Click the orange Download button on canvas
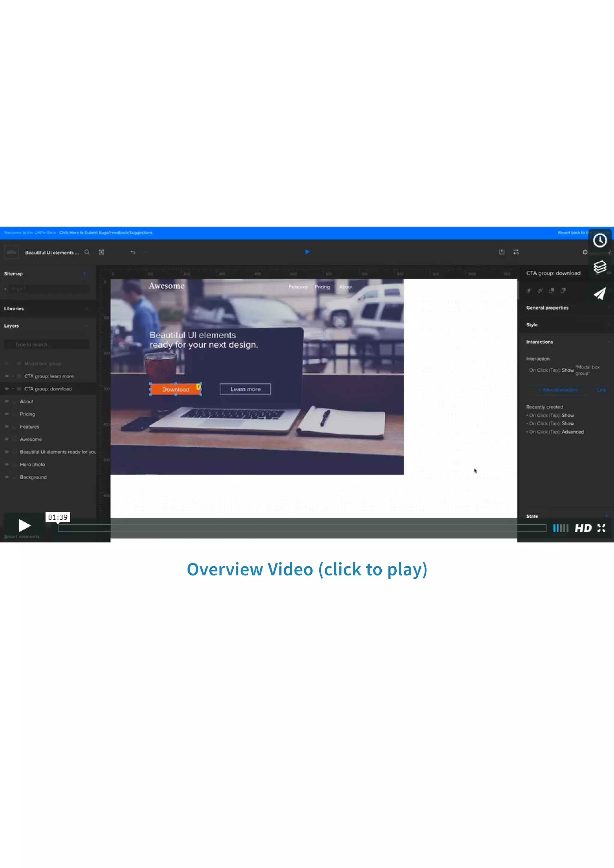Image resolution: width=614 pixels, height=868 pixels. pos(176,389)
